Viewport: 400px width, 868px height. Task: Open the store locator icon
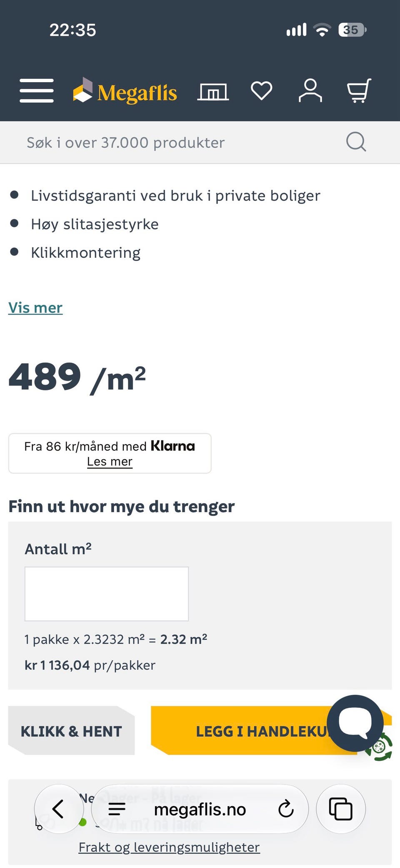point(213,91)
